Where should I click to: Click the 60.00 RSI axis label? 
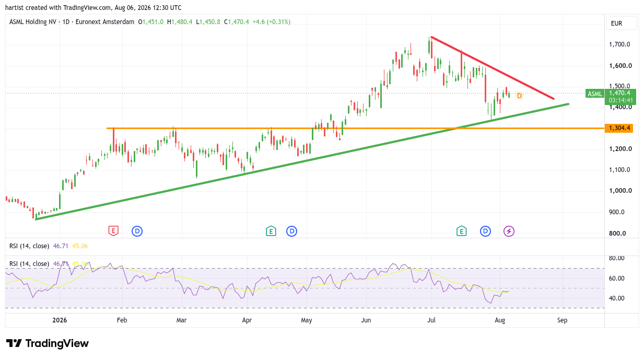[617, 279]
